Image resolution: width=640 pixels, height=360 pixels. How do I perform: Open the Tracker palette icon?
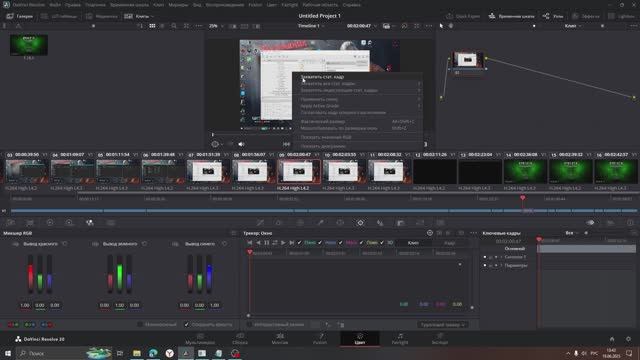pyautogui.click(x=360, y=222)
